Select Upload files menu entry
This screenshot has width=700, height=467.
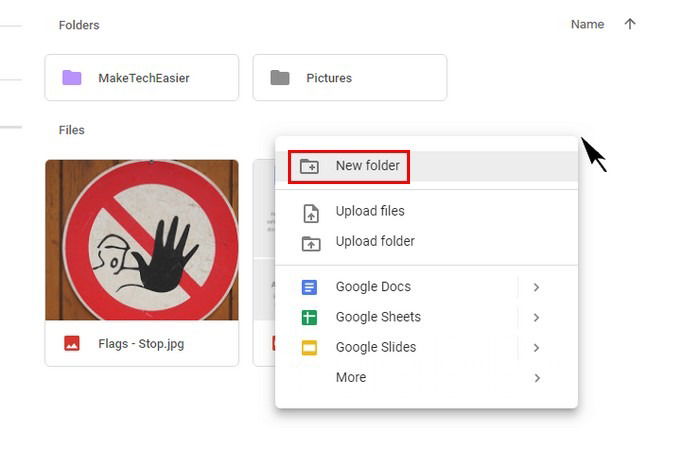(x=370, y=211)
